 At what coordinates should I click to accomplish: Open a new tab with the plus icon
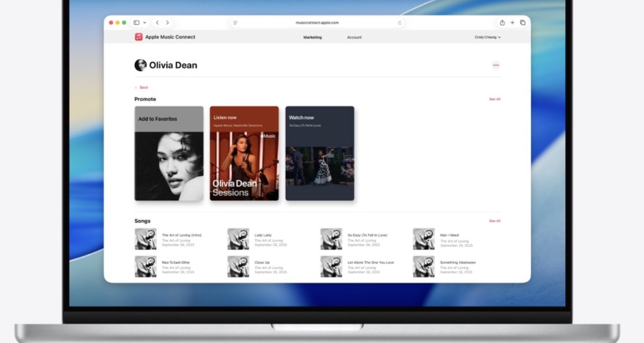coord(512,23)
